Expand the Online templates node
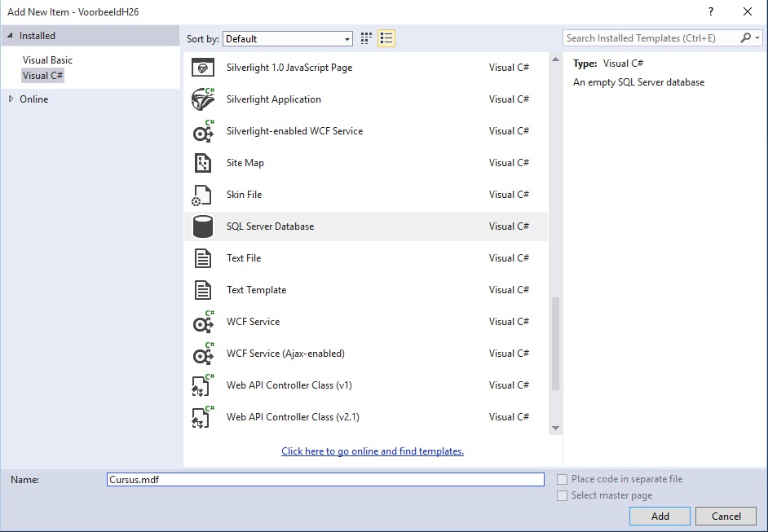The image size is (768, 532). pyautogui.click(x=11, y=99)
